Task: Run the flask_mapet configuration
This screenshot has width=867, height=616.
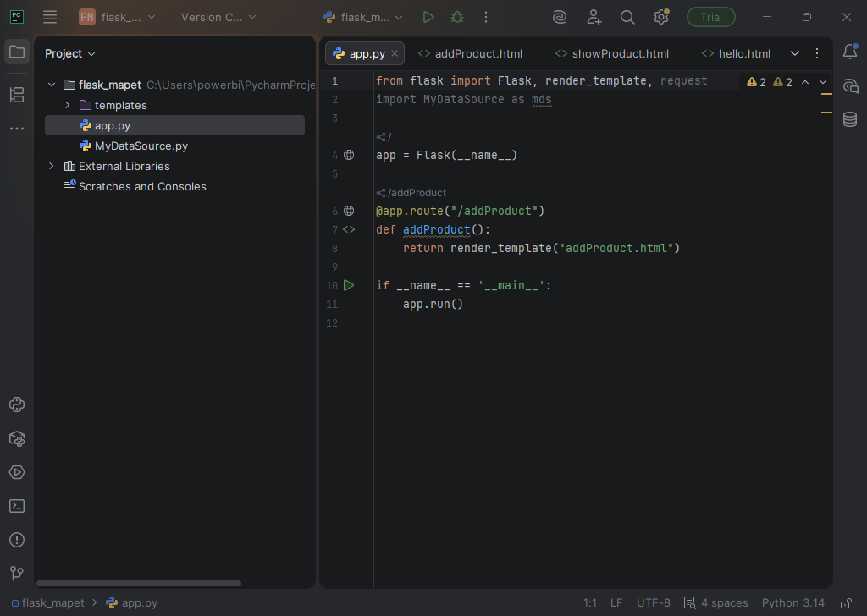Action: tap(428, 17)
